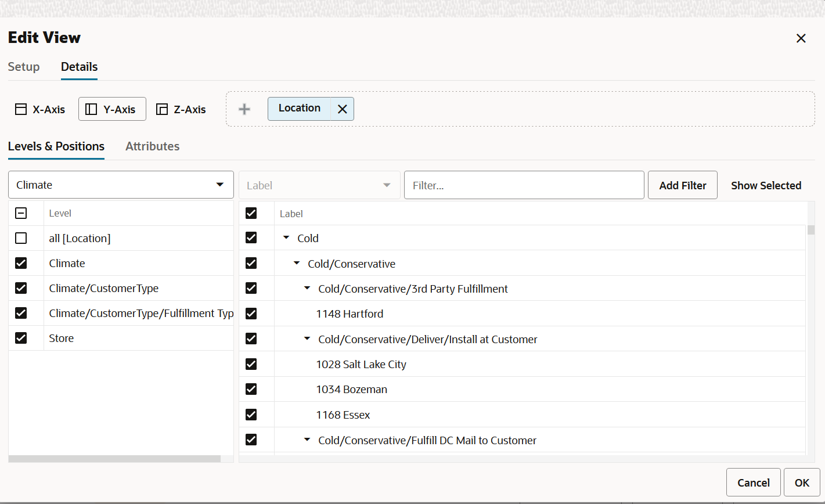
Task: Select the X-Axis layout icon
Action: 21,109
